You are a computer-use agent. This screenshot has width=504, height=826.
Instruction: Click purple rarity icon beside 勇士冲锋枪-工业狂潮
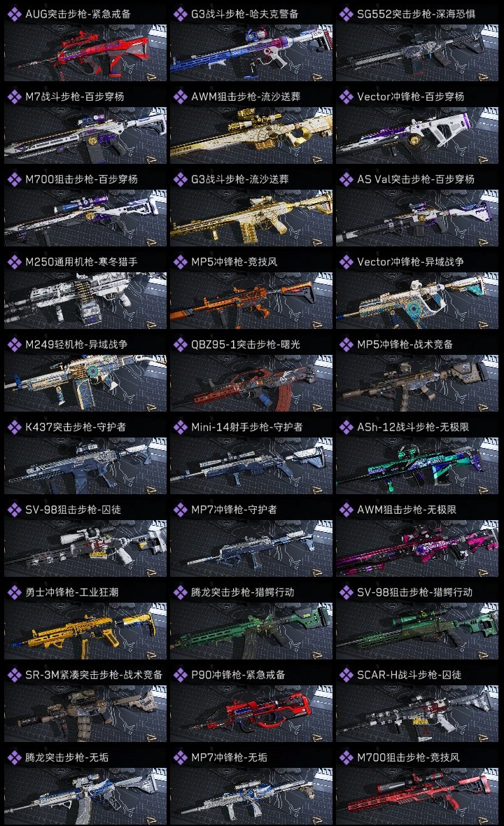(14, 592)
